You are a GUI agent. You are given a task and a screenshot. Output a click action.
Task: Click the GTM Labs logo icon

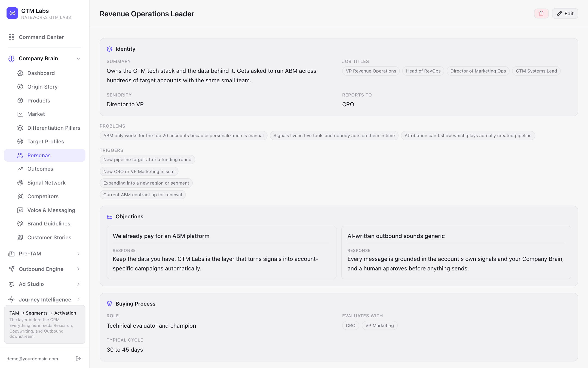12,13
